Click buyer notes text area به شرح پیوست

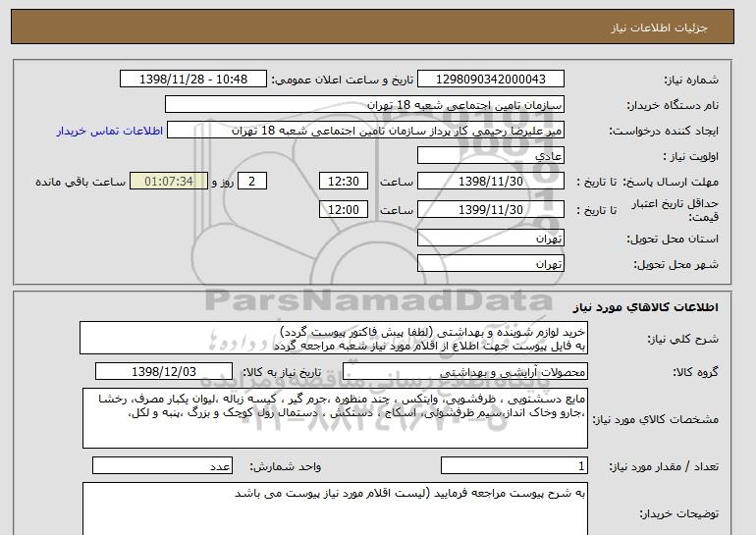[x=335, y=508]
